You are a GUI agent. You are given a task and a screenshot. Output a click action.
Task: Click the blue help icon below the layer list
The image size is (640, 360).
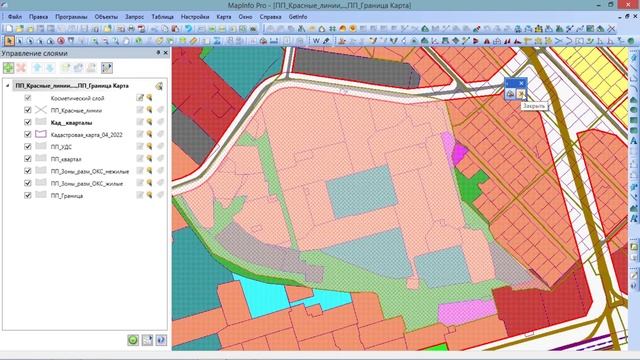[161, 340]
